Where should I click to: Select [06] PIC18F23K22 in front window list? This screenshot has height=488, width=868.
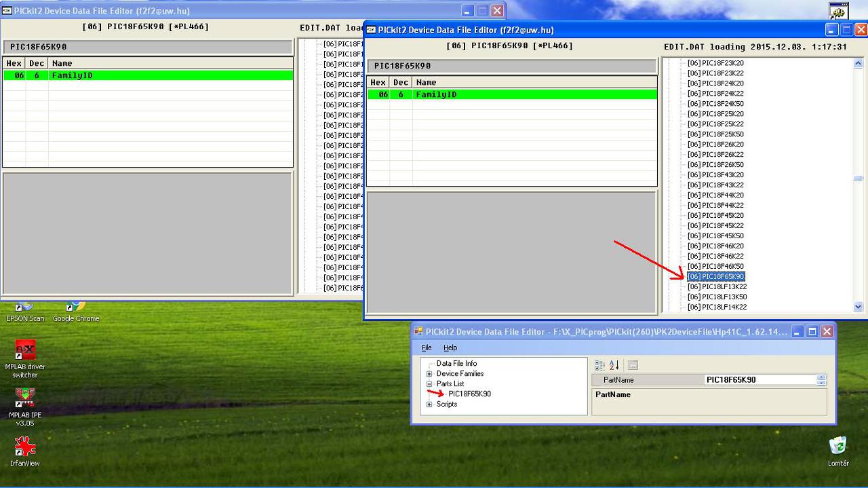pyautogui.click(x=715, y=73)
